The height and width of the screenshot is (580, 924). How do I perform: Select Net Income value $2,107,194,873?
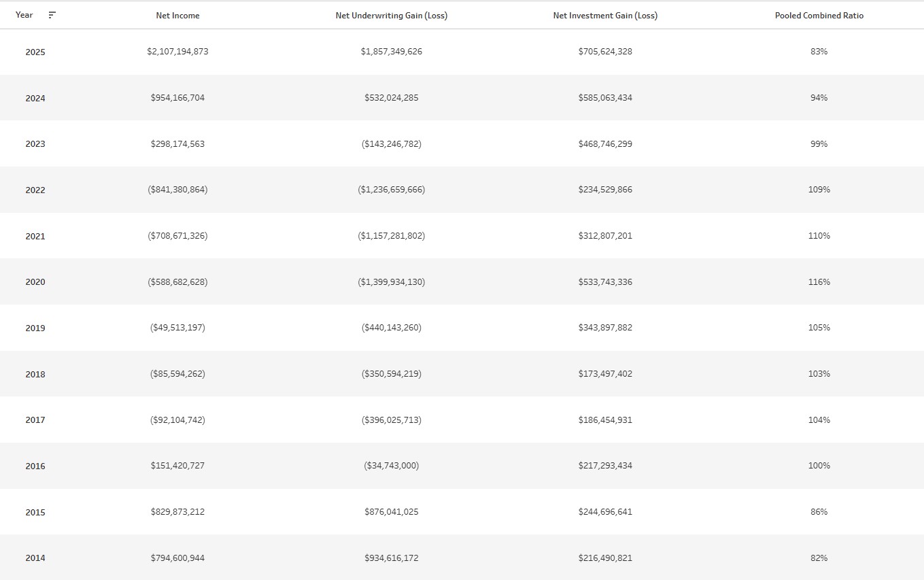(177, 52)
